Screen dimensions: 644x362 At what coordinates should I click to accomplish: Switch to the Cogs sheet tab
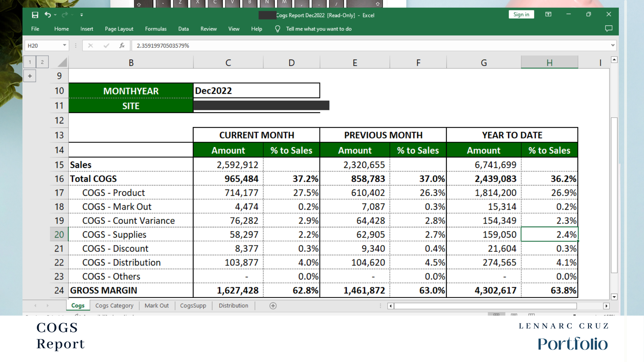coord(78,305)
